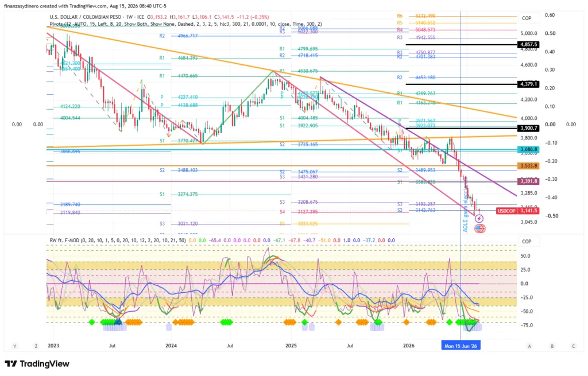Click the 2025 label on the time axis
This screenshot has width=588, height=376.
[x=291, y=346]
